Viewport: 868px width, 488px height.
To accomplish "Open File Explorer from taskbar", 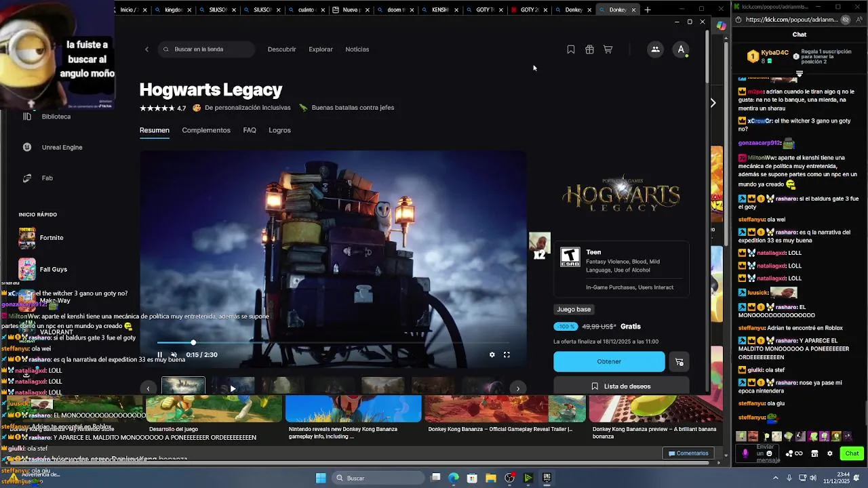I will (490, 478).
